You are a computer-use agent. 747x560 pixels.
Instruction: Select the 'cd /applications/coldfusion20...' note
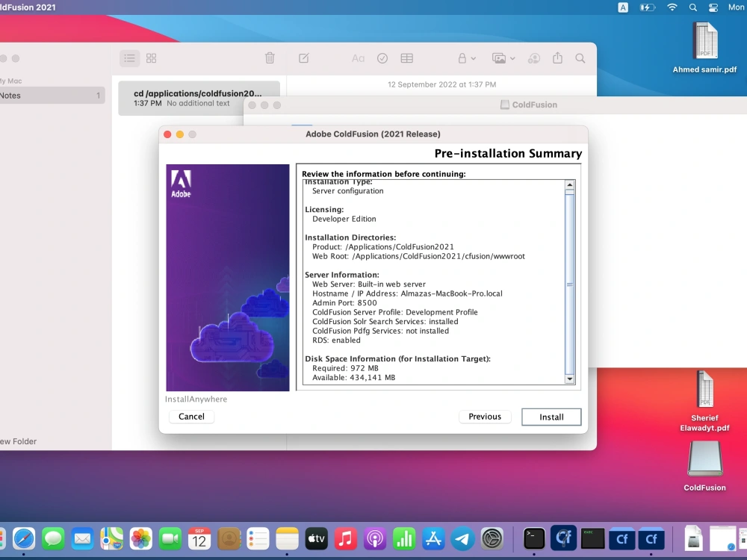(x=199, y=98)
